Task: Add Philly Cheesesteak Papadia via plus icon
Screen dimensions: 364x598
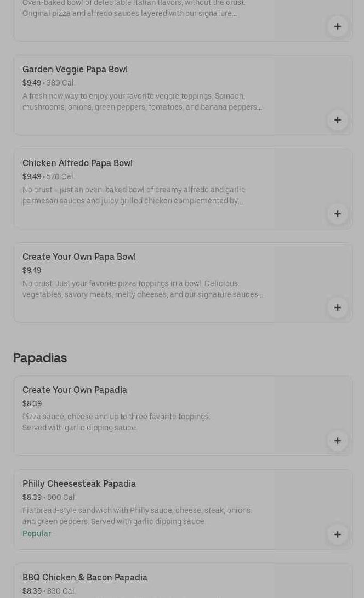Action: [337, 534]
